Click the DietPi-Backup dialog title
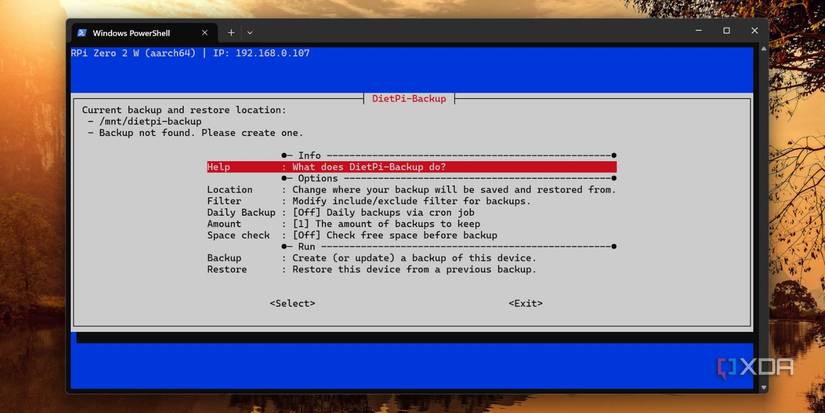825x413 pixels. [x=409, y=98]
